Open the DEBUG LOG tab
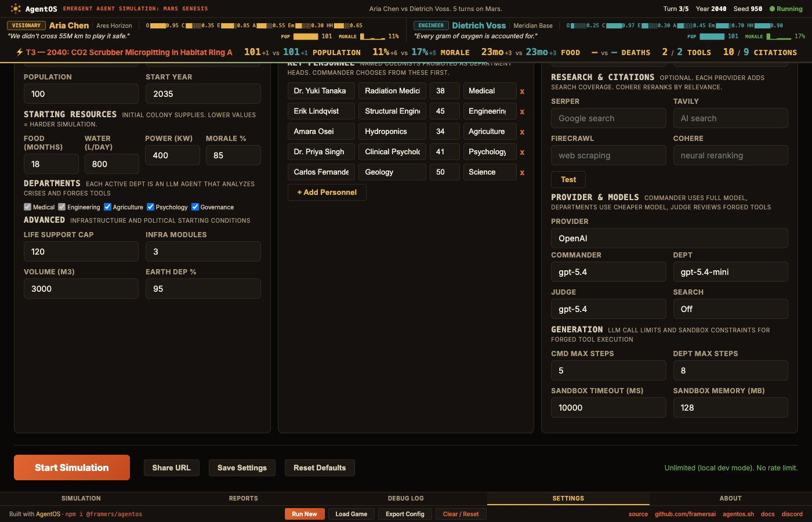 pyautogui.click(x=405, y=498)
